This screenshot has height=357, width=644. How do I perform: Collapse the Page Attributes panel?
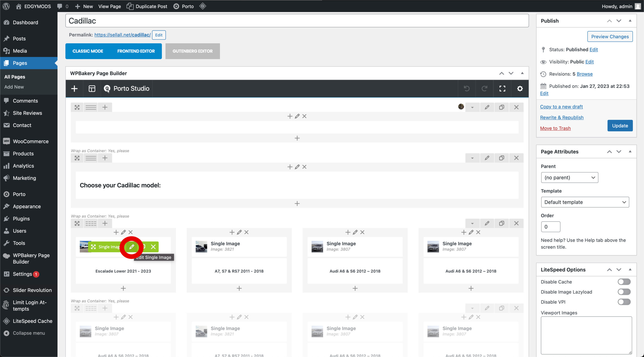pos(630,151)
